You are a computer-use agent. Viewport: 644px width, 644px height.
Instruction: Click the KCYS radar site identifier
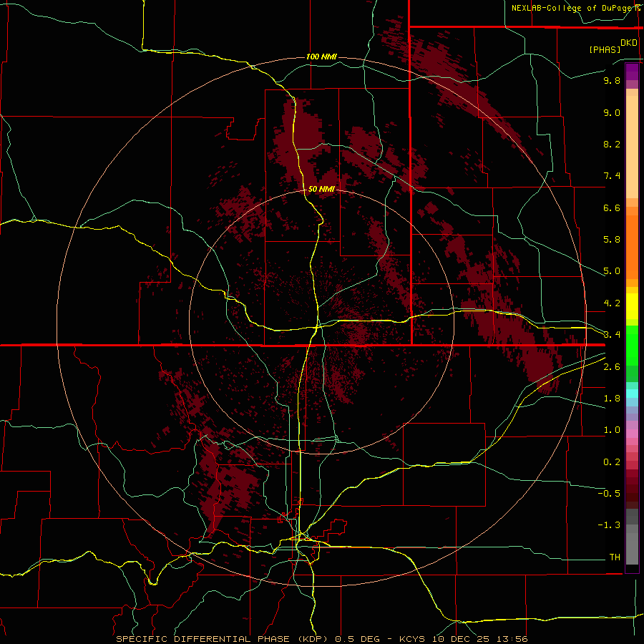(x=412, y=639)
